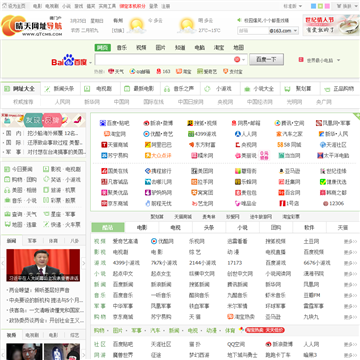This screenshot has height=360, width=360.
Task: Click the 登录 link in top bar
Action: [x=154, y=6]
